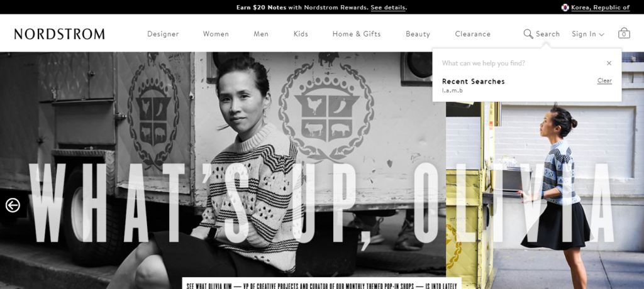Viewport: 644px width, 289px height.
Task: Click the magnifying glass search icon
Action: [528, 34]
